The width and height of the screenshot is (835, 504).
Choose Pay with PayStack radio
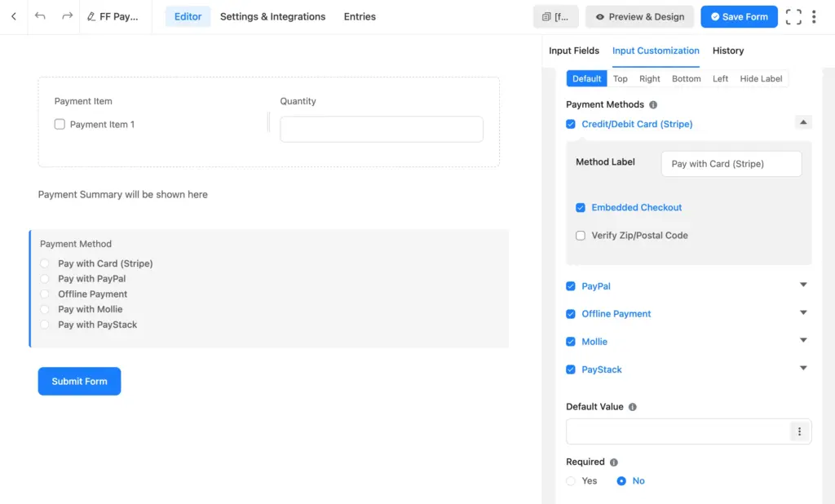point(45,325)
